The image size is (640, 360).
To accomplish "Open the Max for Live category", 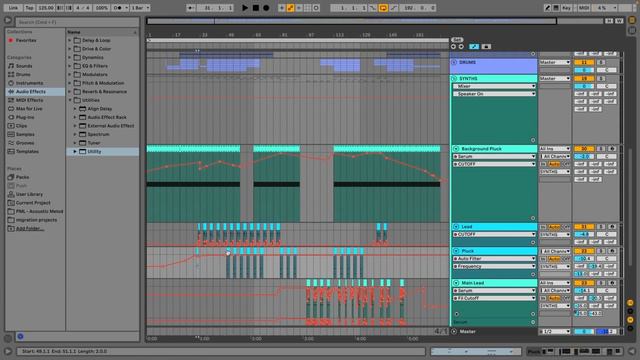I will [29, 109].
